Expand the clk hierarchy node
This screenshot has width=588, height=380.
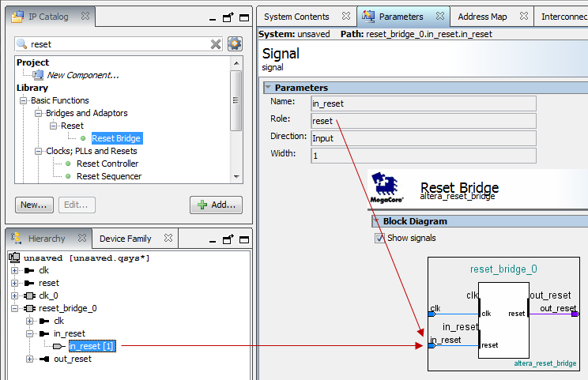[x=14, y=270]
